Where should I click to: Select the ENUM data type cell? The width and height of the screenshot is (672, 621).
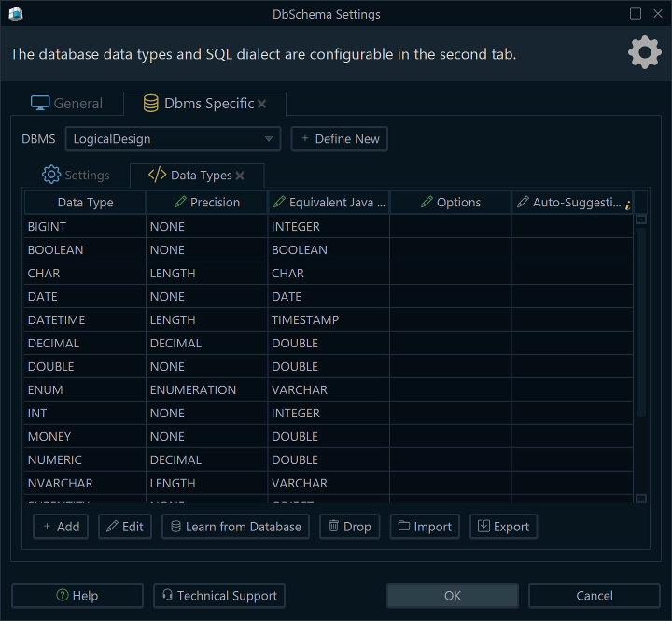coord(85,389)
